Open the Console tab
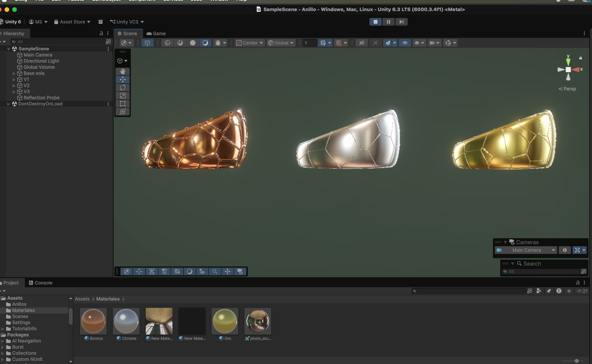The height and width of the screenshot is (364, 592). click(41, 283)
